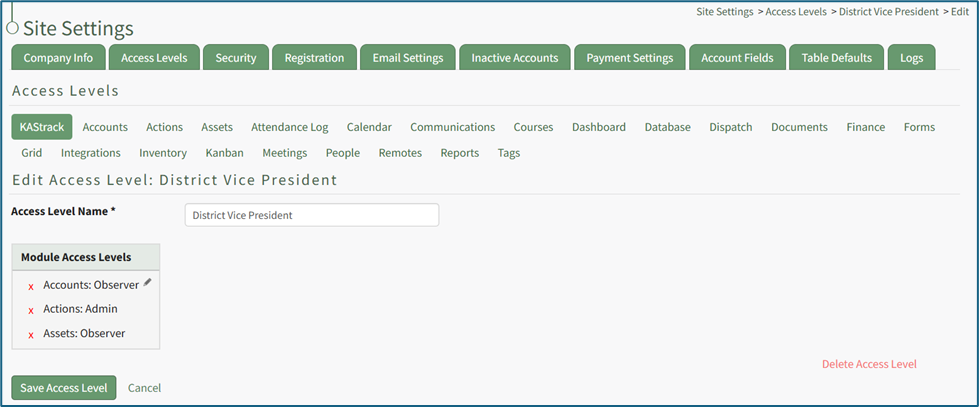Image resolution: width=979 pixels, height=407 pixels.
Task: Select the KAStrack module
Action: pyautogui.click(x=41, y=127)
